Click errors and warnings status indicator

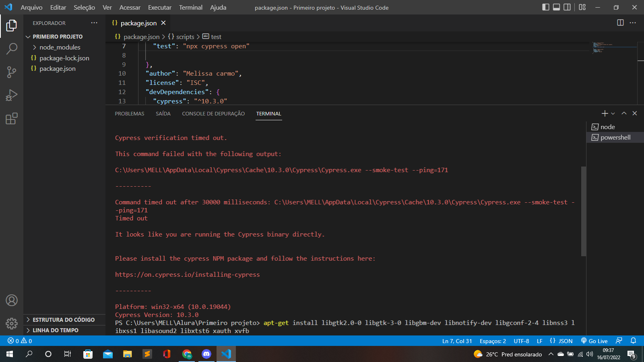(20, 341)
